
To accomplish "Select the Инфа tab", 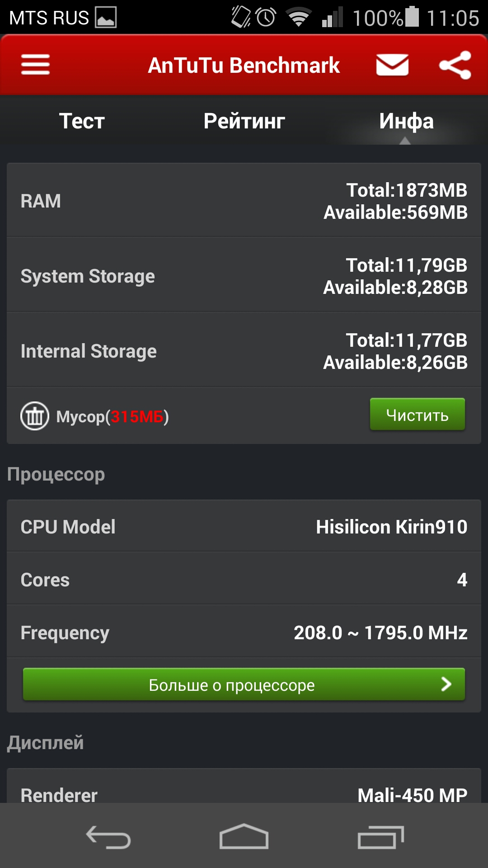I will click(406, 121).
